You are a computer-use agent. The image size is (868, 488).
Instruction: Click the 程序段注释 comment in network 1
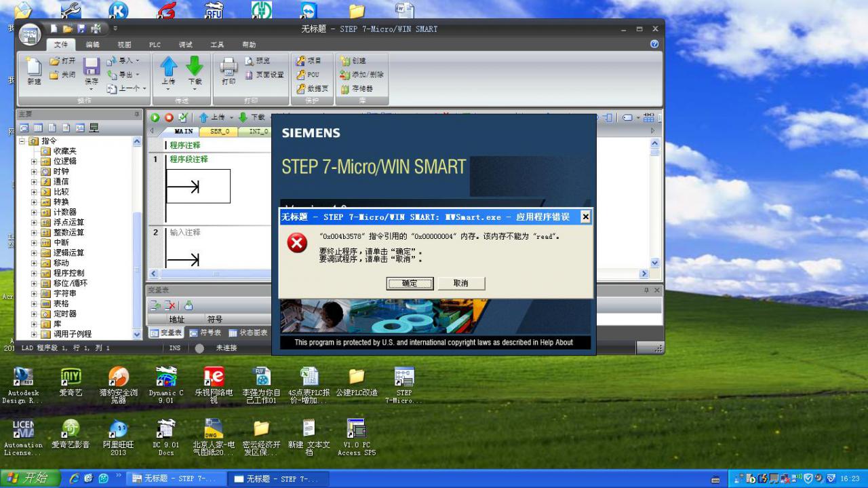189,159
